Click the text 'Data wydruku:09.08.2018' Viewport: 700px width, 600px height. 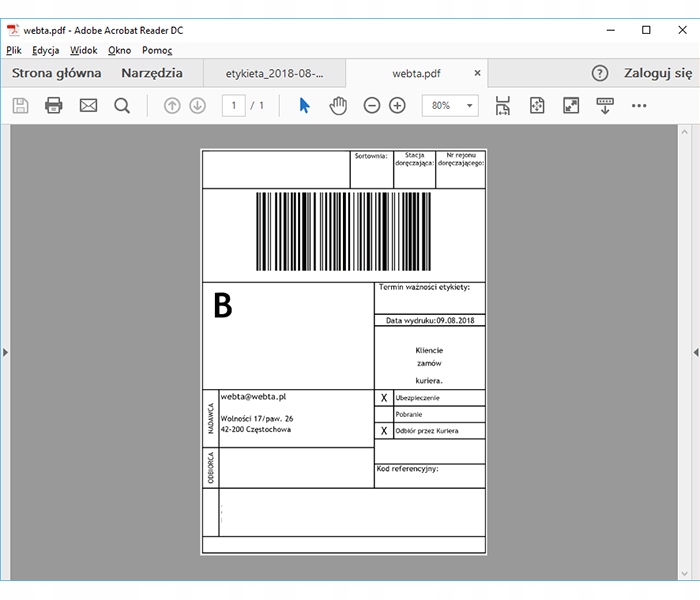point(430,321)
